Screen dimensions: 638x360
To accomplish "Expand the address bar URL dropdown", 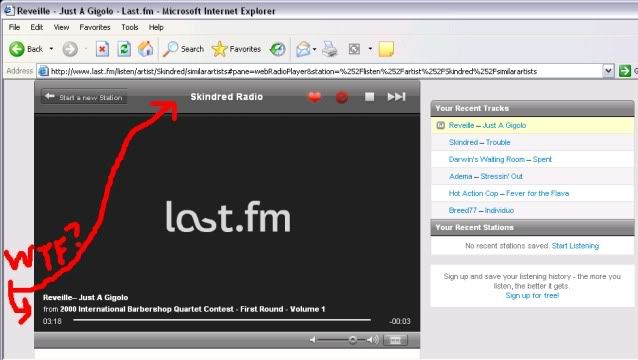I will (608, 71).
